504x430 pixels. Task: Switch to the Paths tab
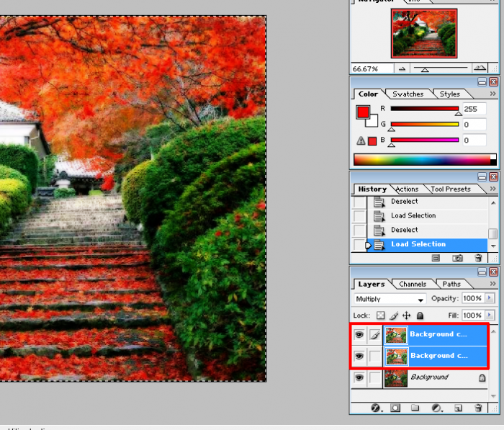(x=451, y=284)
